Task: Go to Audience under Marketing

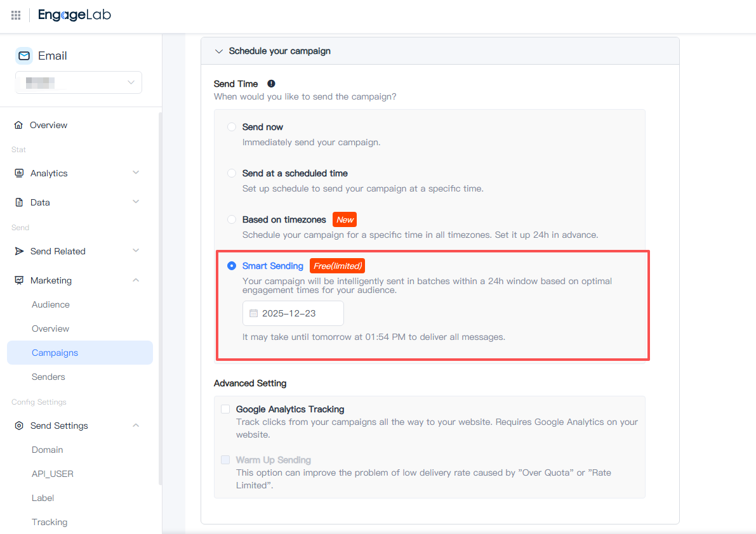Action: click(51, 304)
